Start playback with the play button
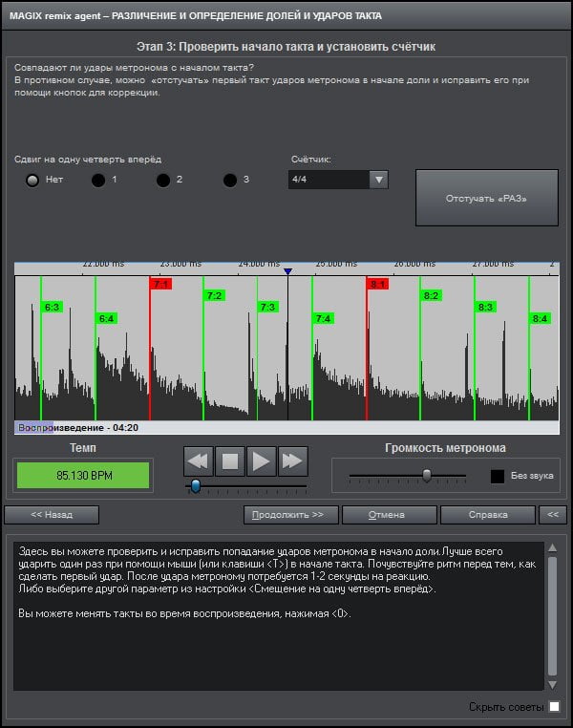573x728 pixels. (262, 461)
